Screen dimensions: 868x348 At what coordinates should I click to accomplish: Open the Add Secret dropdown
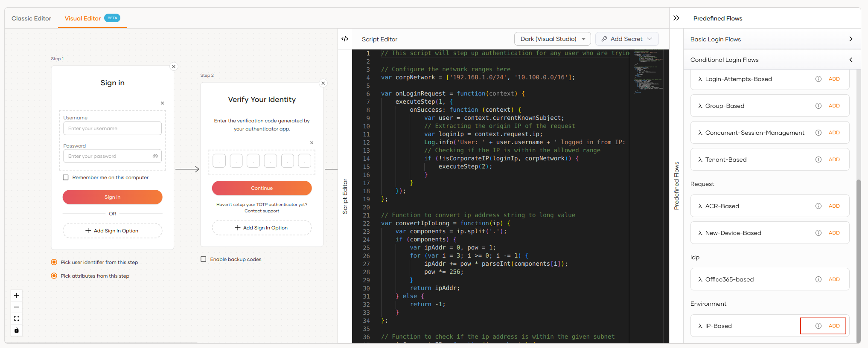[x=626, y=39]
